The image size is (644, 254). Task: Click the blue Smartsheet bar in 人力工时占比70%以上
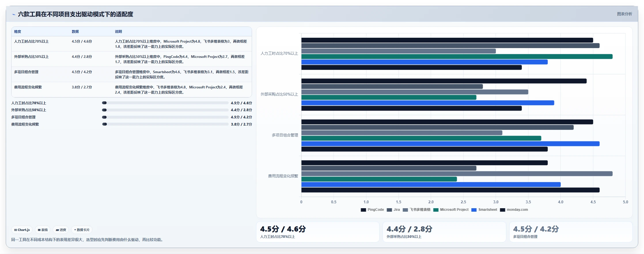[x=425, y=62]
